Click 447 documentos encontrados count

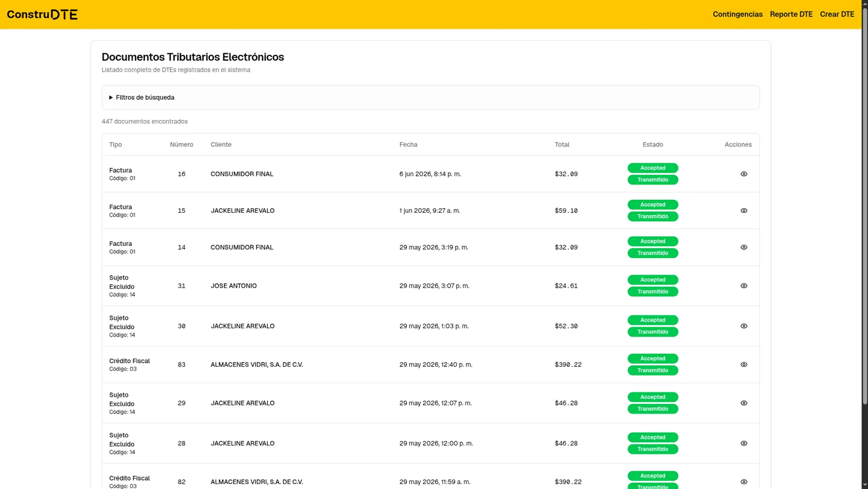click(144, 122)
